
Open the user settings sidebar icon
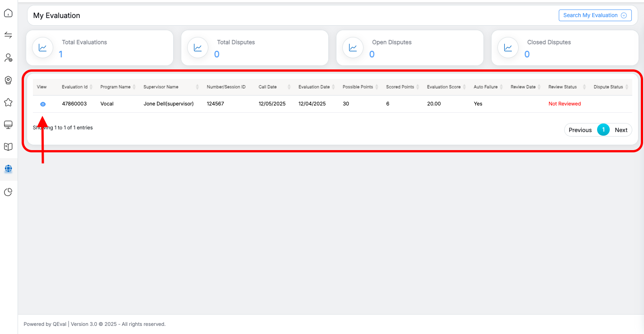click(8, 58)
